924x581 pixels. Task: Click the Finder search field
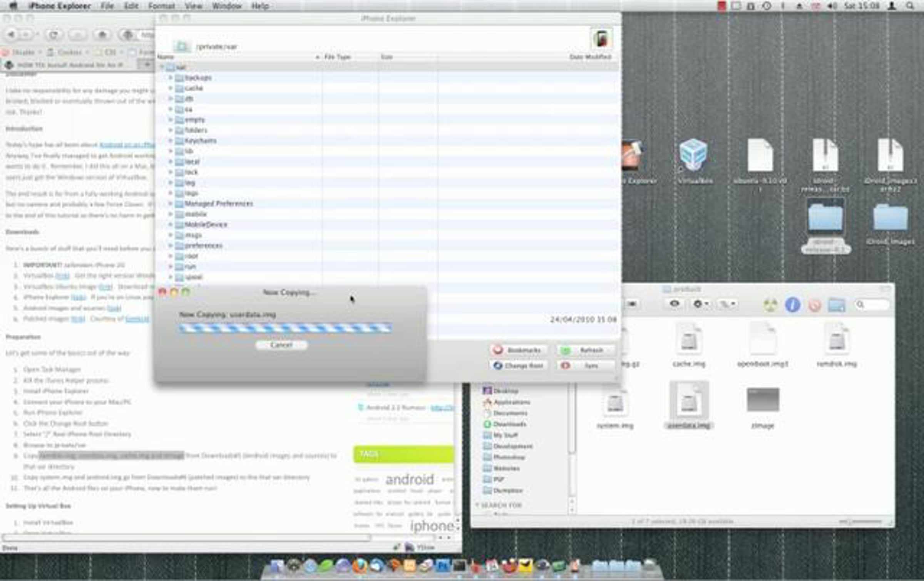coord(872,305)
